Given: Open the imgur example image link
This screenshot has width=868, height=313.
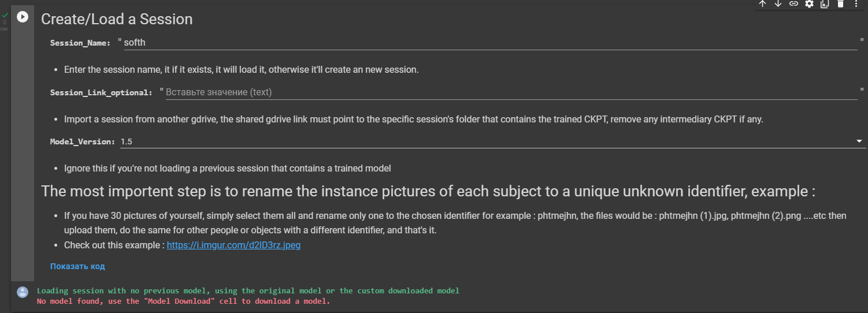Looking at the screenshot, I should 233,245.
